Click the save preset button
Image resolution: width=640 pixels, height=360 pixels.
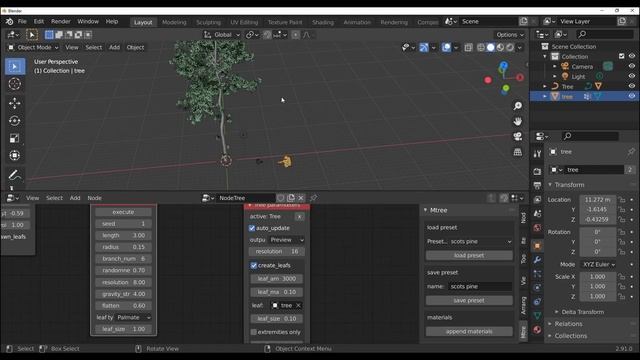[469, 300]
